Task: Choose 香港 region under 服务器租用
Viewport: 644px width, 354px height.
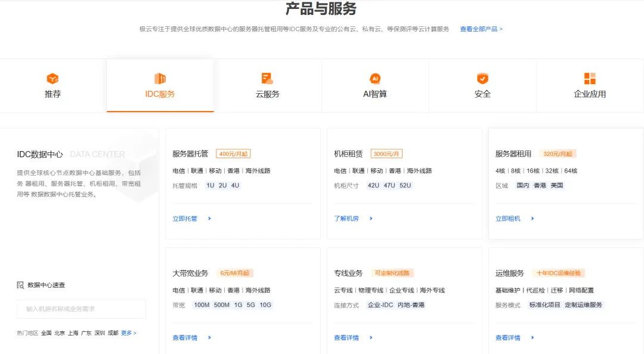Action: [x=540, y=186]
